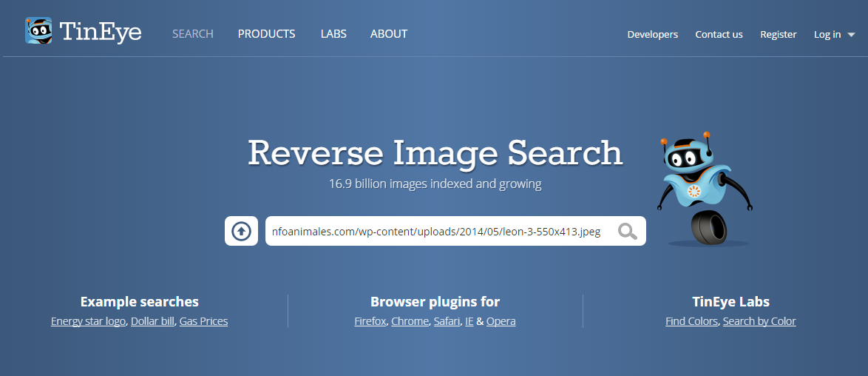The width and height of the screenshot is (868, 376).
Task: Click the 16.9 billion images indexed text
Action: tap(435, 184)
